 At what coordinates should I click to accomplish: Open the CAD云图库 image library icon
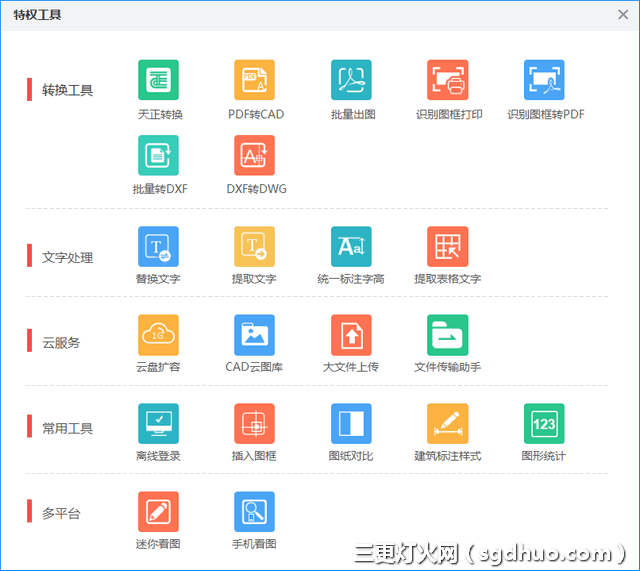254,335
